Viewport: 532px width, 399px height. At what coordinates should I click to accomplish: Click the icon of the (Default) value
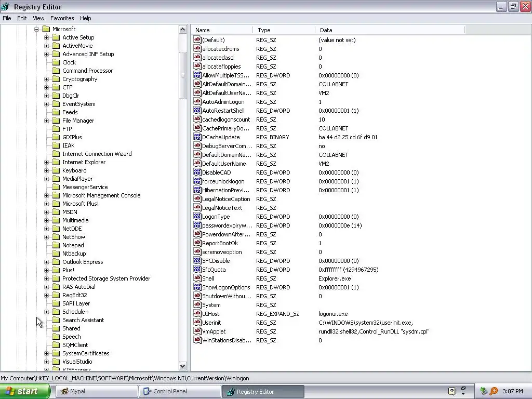197,39
